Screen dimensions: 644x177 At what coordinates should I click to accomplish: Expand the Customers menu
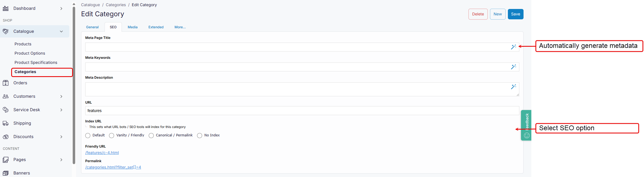tap(61, 96)
